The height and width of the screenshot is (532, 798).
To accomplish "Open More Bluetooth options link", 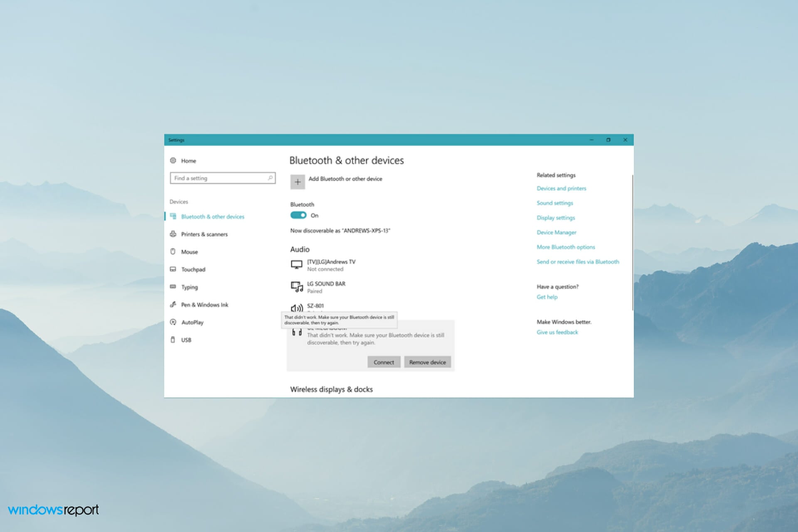I will pos(566,247).
